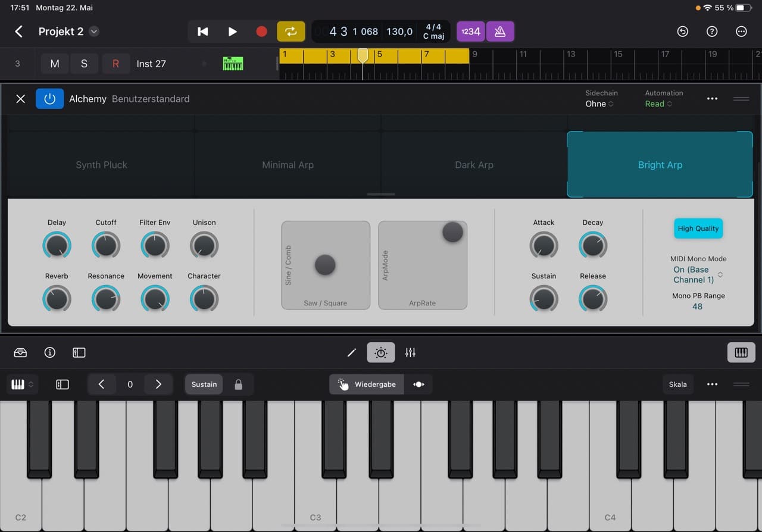Toggle cycle loop mode

pos(291,32)
